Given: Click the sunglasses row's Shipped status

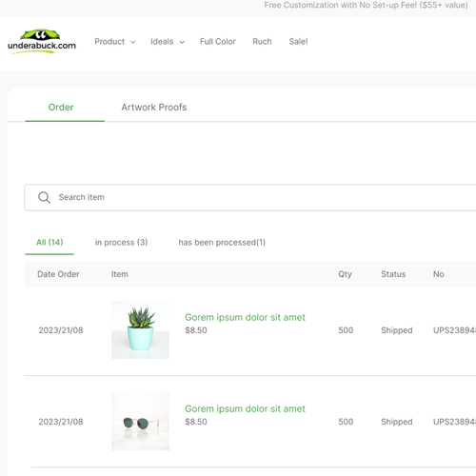Looking at the screenshot, I should tap(397, 422).
